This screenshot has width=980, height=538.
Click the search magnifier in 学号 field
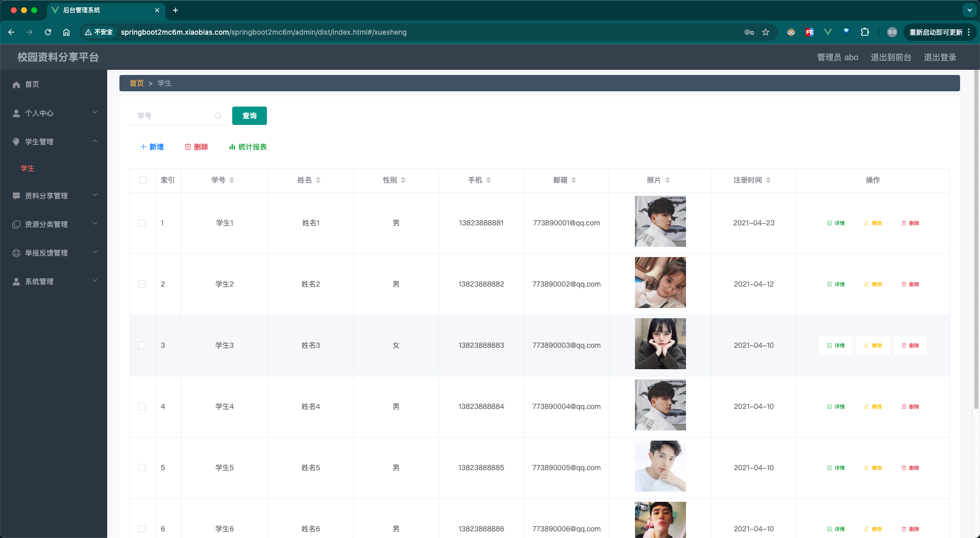218,116
